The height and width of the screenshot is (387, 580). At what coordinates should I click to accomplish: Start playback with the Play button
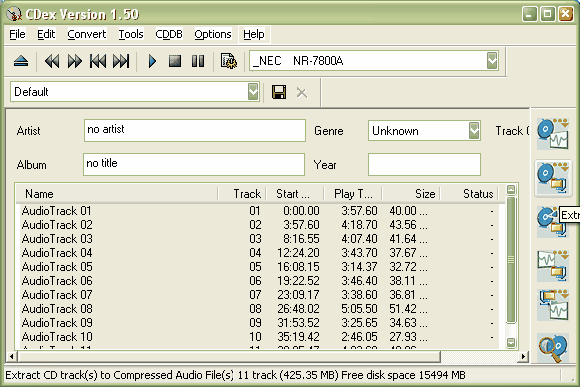pyautogui.click(x=152, y=61)
